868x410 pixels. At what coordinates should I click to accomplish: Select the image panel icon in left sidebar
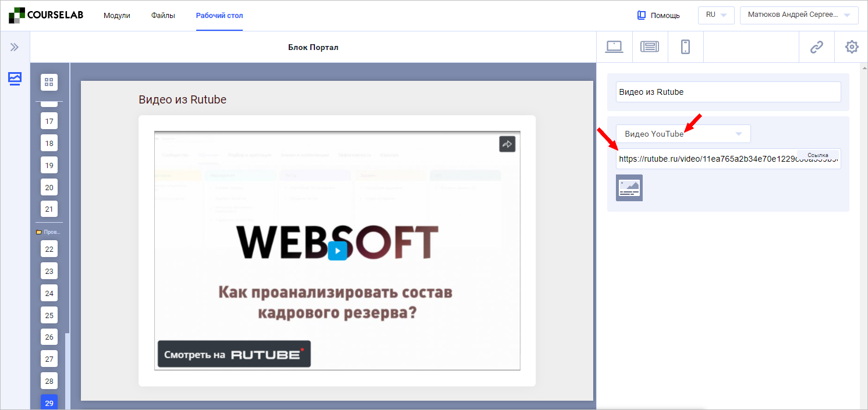[x=15, y=79]
